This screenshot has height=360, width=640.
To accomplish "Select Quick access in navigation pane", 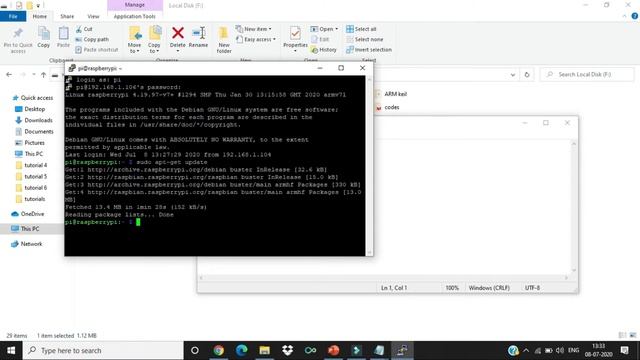I will [33, 98].
